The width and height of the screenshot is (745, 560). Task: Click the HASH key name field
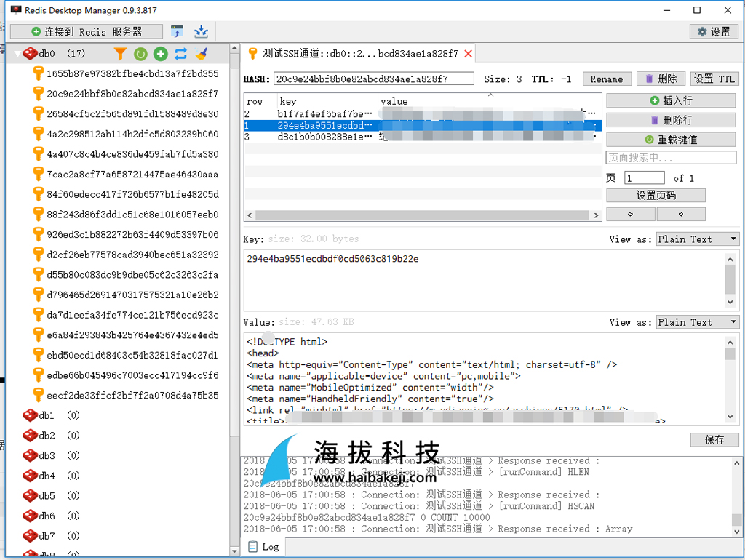pos(373,79)
